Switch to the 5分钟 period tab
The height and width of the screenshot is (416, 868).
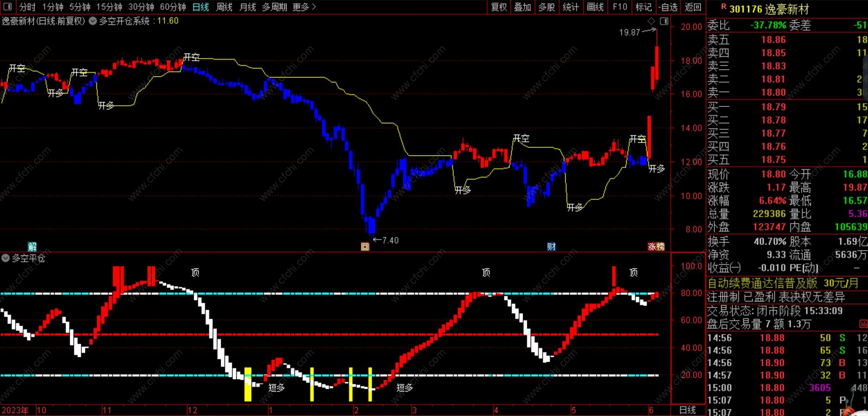click(x=80, y=7)
